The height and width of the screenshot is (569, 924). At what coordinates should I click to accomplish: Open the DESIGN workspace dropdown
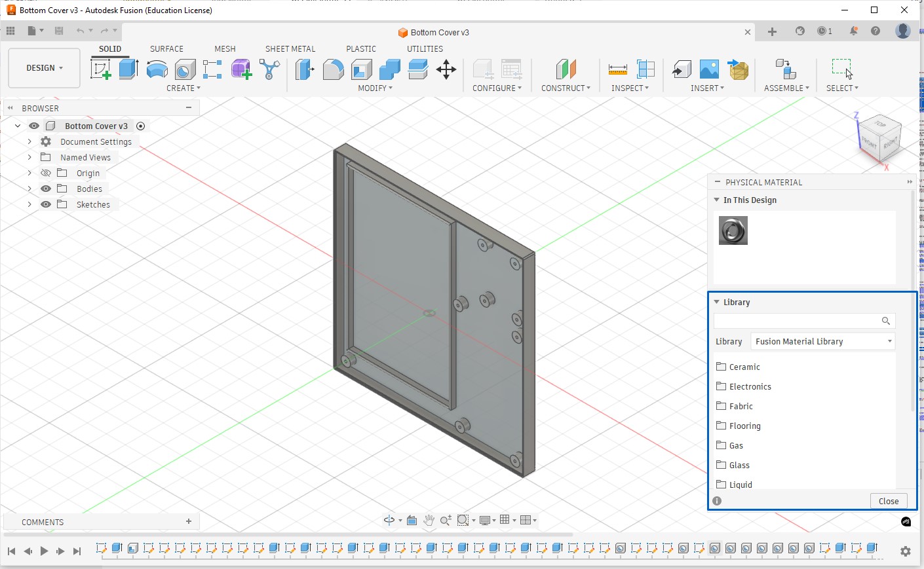(x=45, y=68)
